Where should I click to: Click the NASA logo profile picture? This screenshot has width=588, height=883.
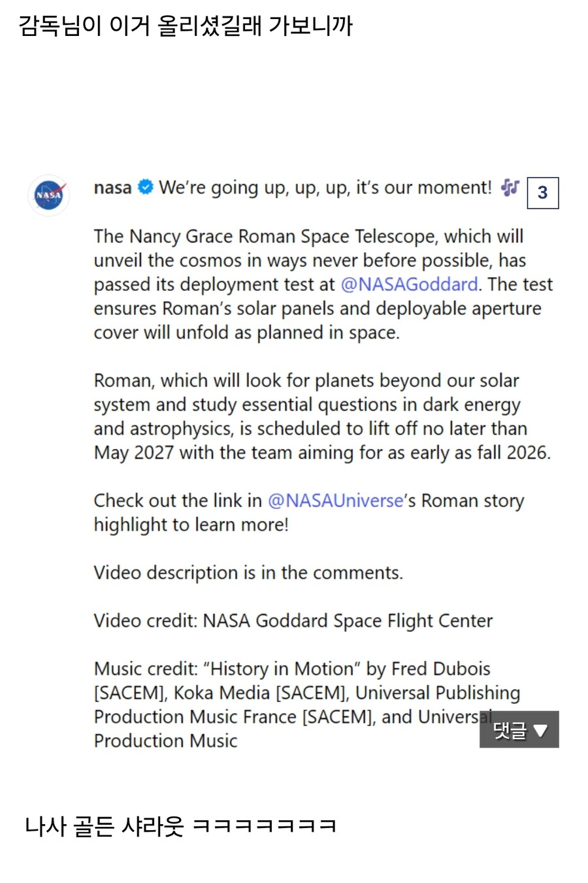pos(49,195)
